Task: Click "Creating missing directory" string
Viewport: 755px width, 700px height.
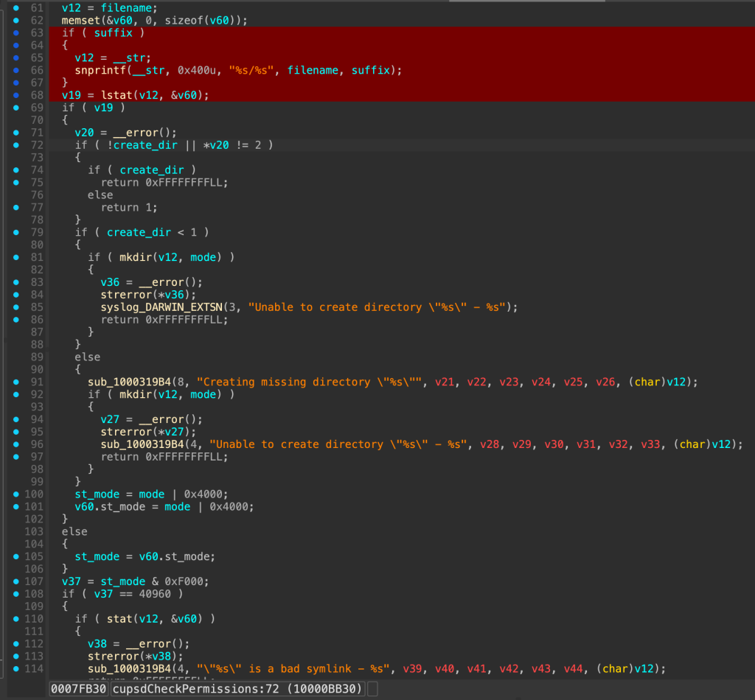Action: click(x=309, y=382)
